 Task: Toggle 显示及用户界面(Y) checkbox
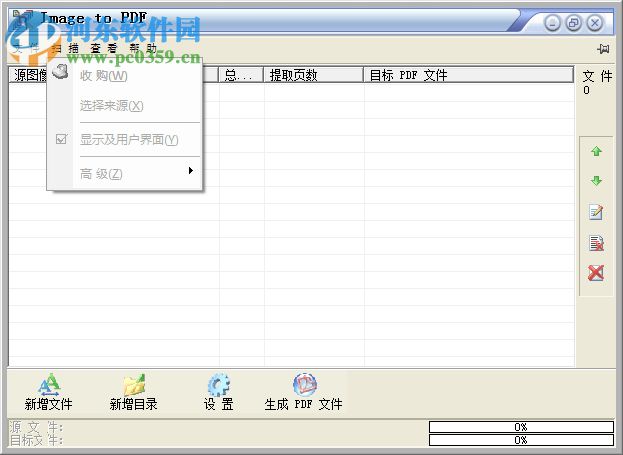click(61, 139)
